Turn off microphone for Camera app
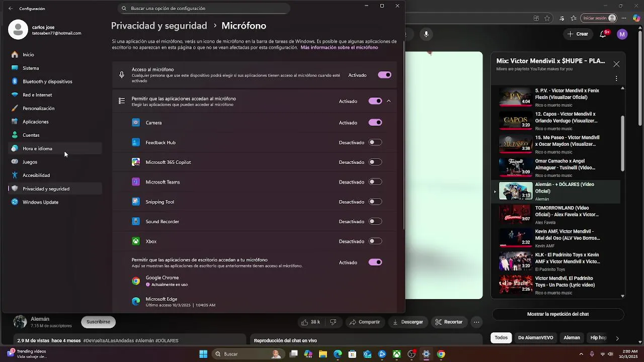Screen dimensions: 644x362 coord(375,122)
